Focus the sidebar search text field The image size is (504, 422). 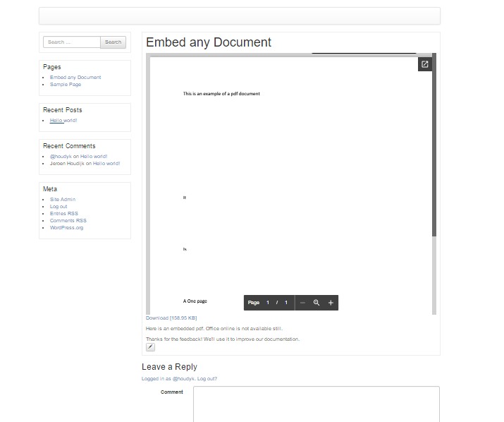pyautogui.click(x=72, y=42)
